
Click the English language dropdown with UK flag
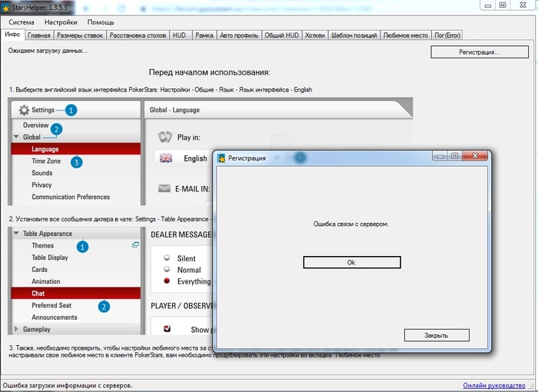pyautogui.click(x=184, y=158)
